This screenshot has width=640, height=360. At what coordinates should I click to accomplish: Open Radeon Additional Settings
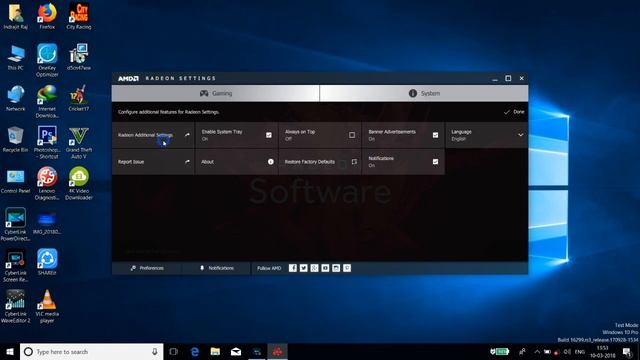pos(153,135)
